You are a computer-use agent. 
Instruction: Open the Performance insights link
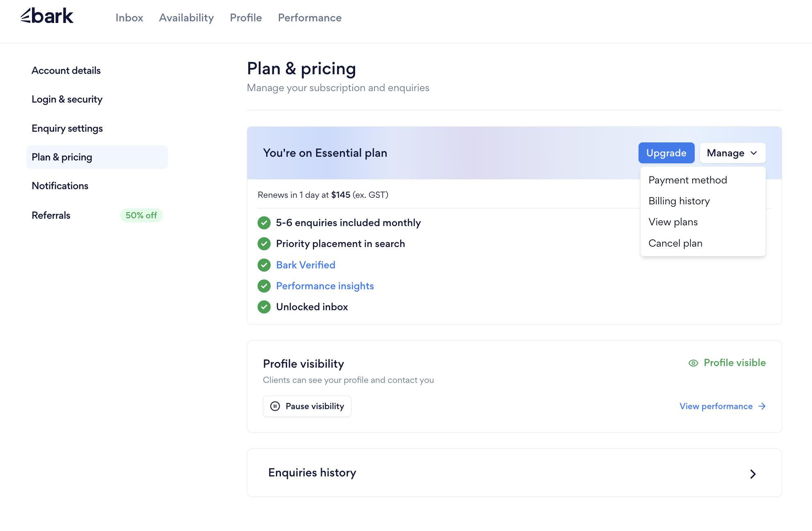pyautogui.click(x=325, y=286)
